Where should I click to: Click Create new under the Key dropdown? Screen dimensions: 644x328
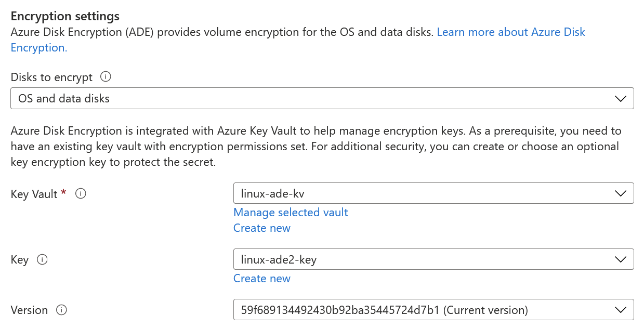[x=262, y=278]
